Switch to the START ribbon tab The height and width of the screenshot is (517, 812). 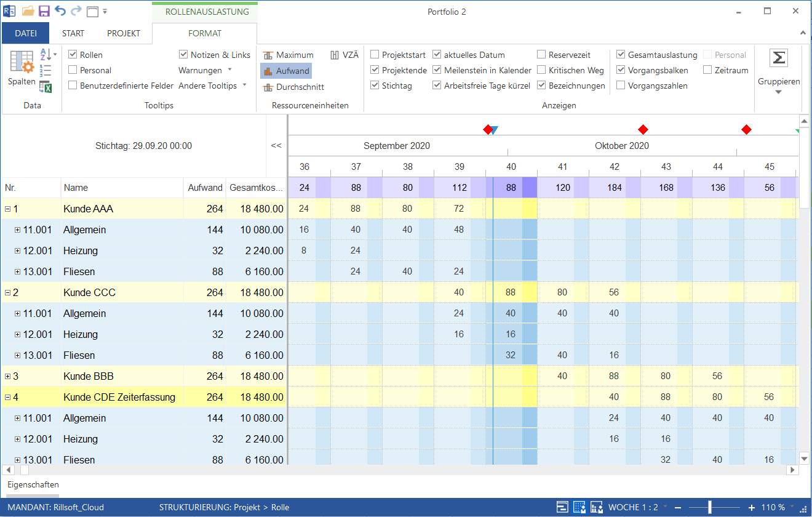point(73,33)
